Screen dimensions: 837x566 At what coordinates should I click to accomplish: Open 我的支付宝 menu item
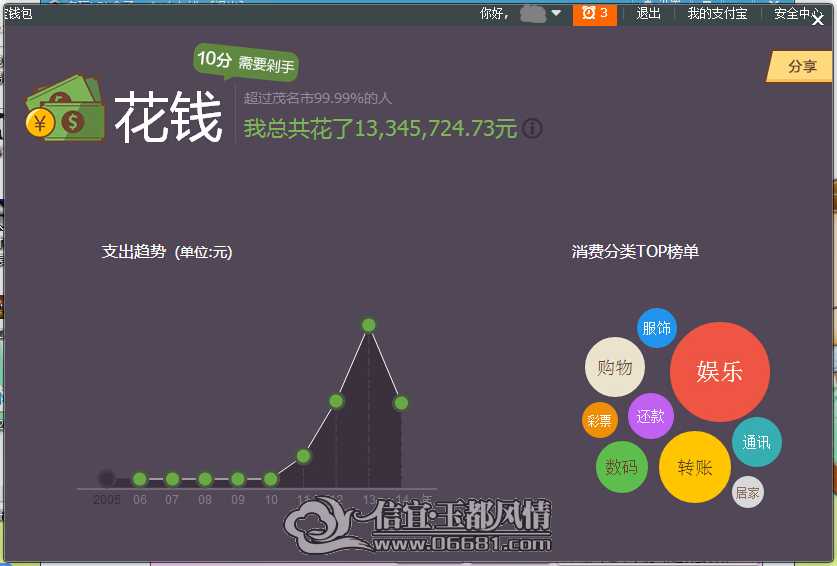[717, 13]
